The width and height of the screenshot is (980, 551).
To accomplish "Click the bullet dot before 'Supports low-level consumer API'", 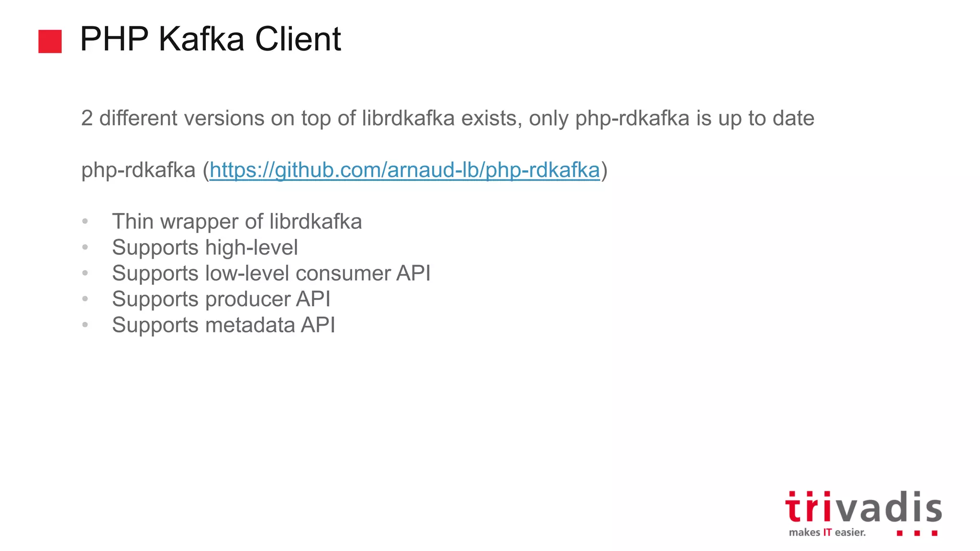I will click(x=85, y=273).
